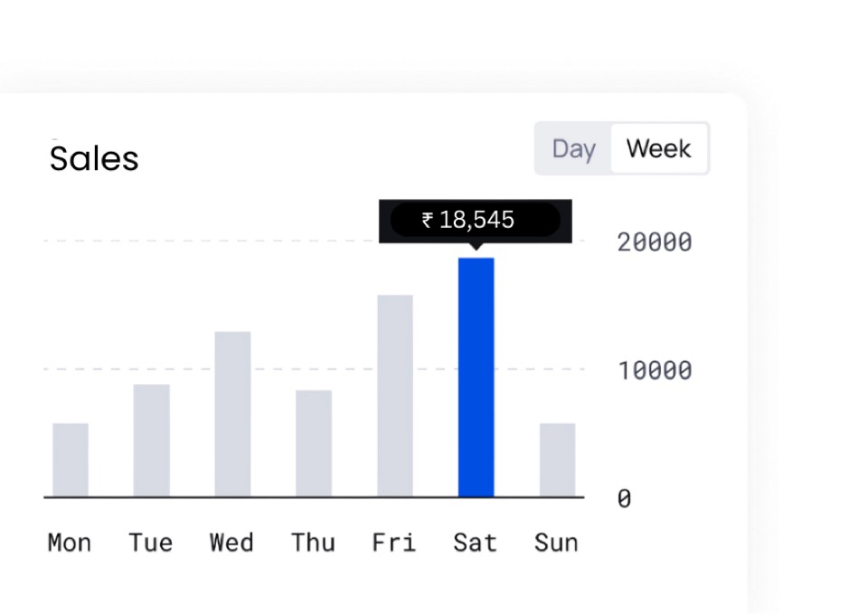Click the Wednesday sales bar

tap(232, 414)
